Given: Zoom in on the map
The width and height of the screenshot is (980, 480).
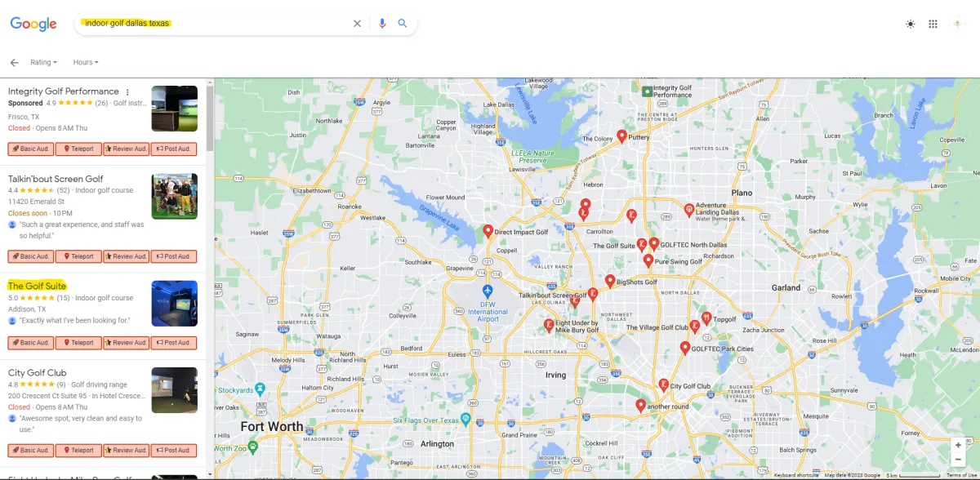Looking at the screenshot, I should tap(959, 445).
